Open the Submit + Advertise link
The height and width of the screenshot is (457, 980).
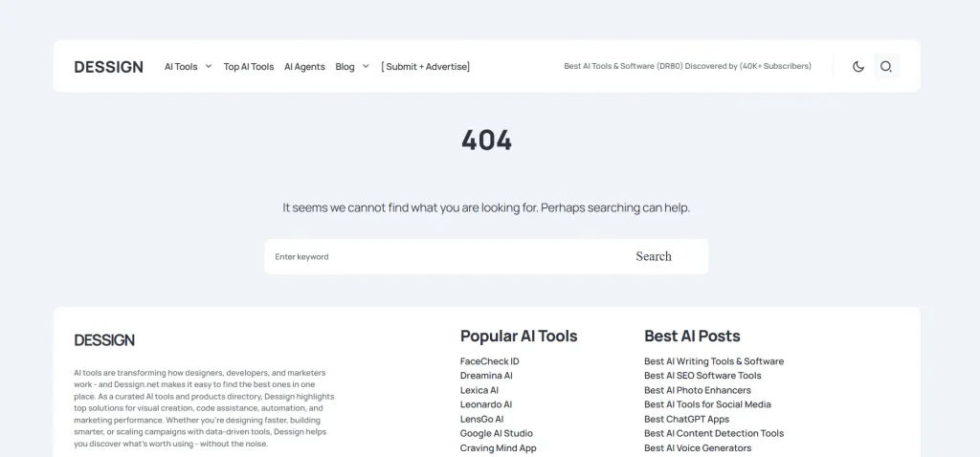426,66
